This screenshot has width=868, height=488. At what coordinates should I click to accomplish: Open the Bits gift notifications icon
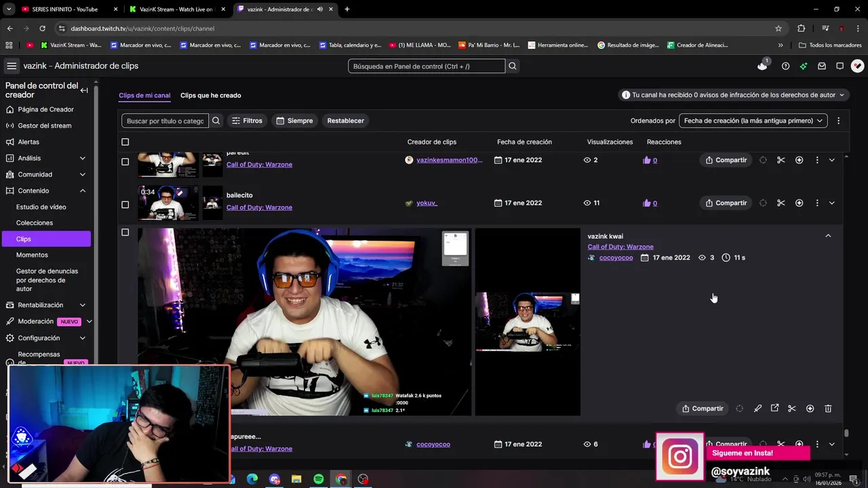[x=763, y=66]
